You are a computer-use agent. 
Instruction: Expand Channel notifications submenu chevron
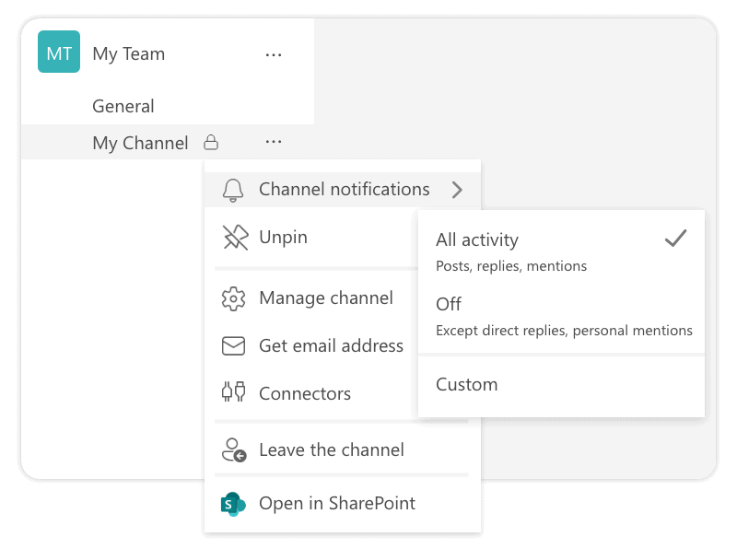(457, 190)
